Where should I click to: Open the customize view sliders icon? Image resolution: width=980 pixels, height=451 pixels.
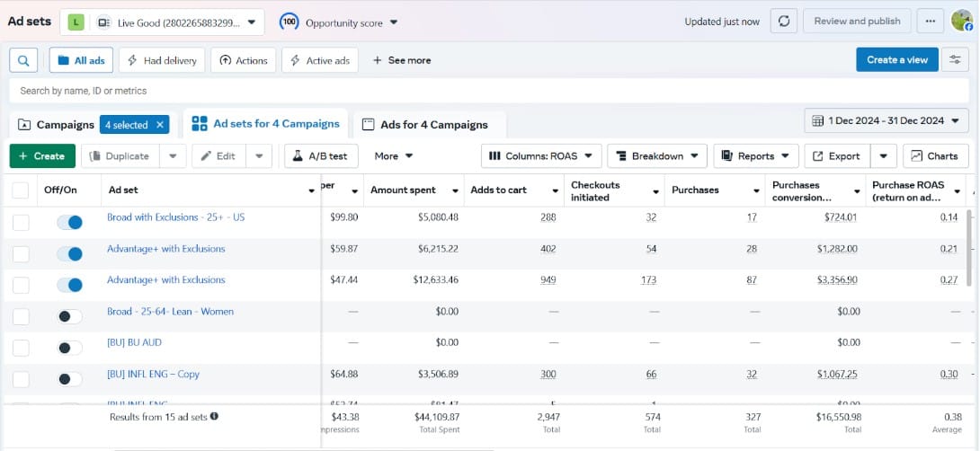955,60
